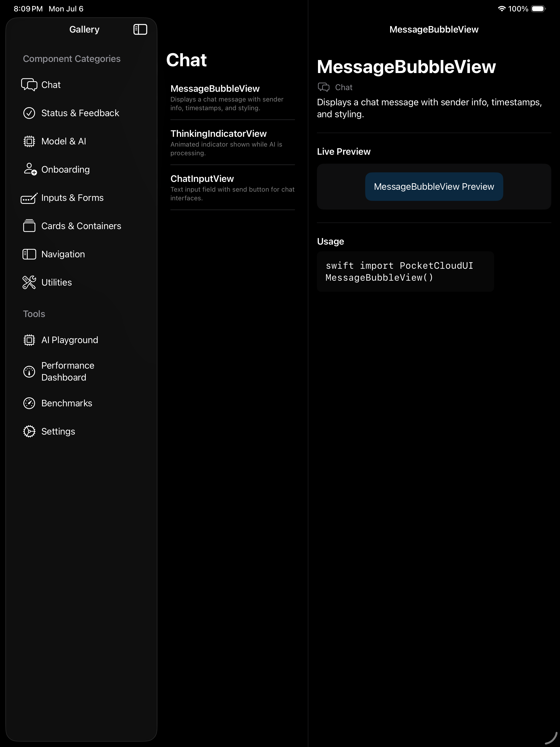Click the large MessageBubbleView detail heading
The width and height of the screenshot is (560, 747).
click(x=406, y=67)
